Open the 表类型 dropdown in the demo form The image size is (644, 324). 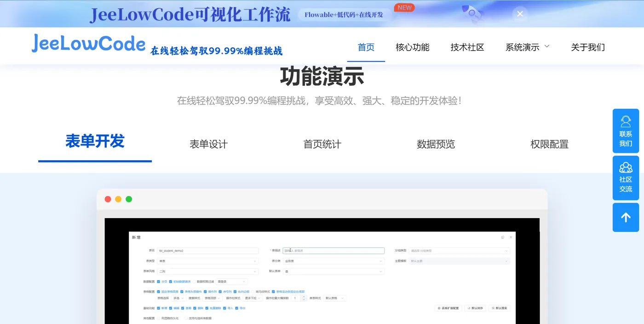pyautogui.click(x=208, y=261)
